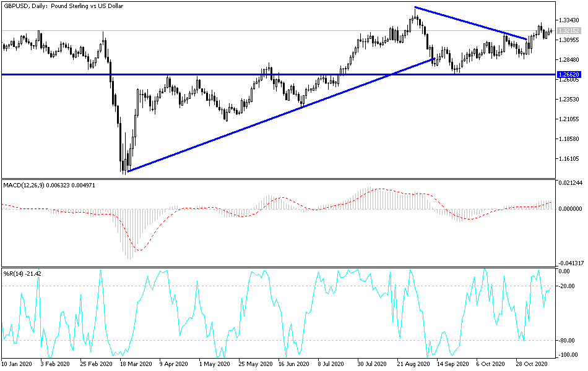Select the lowest candle of the March crash
Screen dimensions: 588x371
(124, 167)
